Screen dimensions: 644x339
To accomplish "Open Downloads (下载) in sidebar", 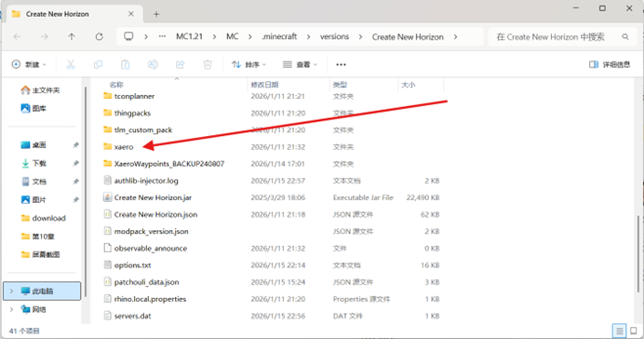I will point(34,163).
